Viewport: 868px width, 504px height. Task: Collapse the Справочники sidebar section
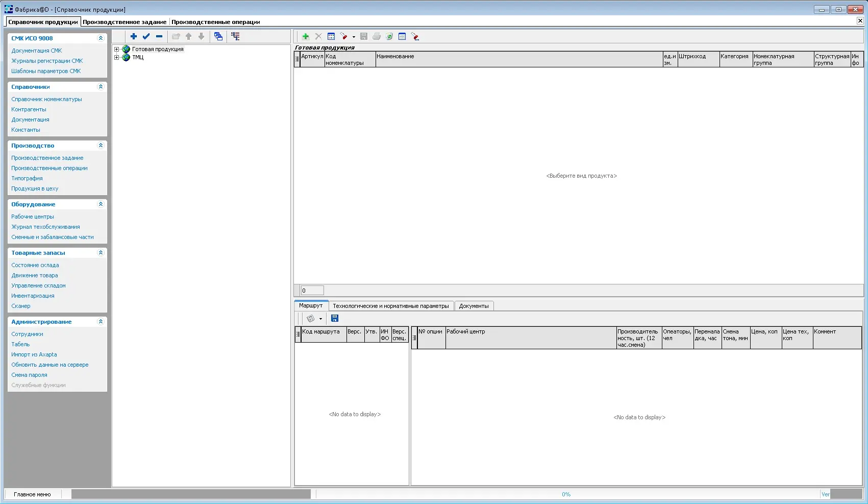coord(101,87)
